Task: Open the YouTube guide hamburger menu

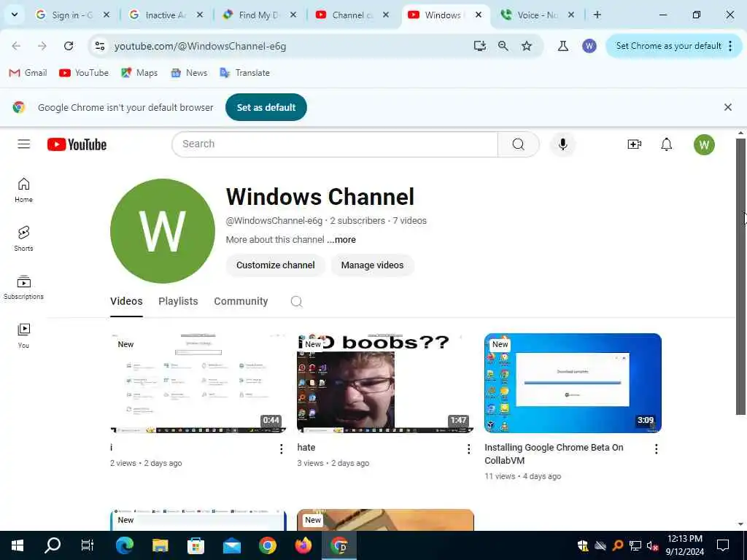Action: (x=24, y=144)
